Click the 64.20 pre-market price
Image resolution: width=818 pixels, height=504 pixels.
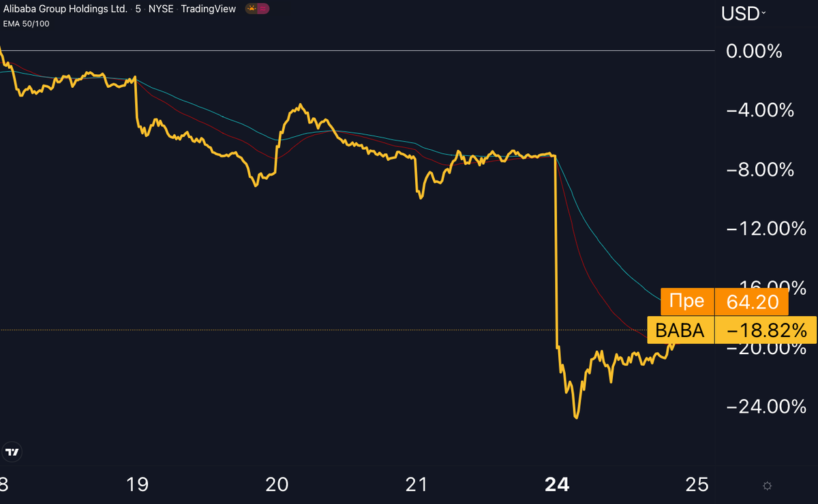[x=751, y=302]
